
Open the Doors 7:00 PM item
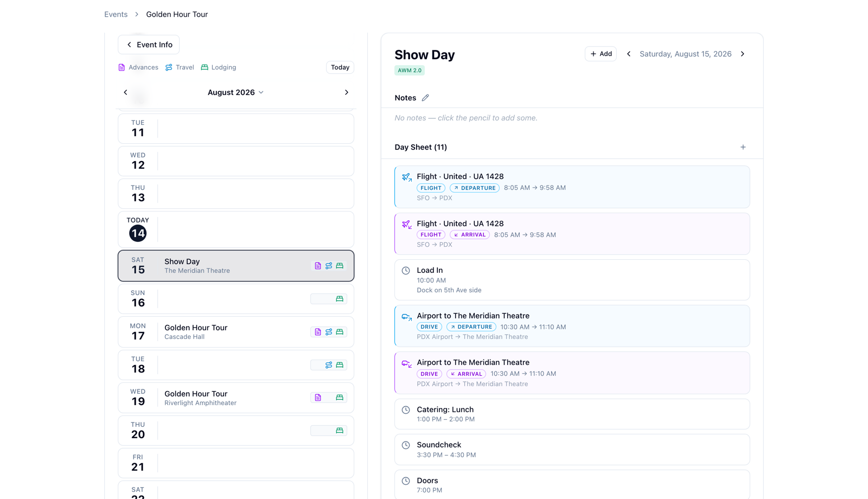click(572, 485)
